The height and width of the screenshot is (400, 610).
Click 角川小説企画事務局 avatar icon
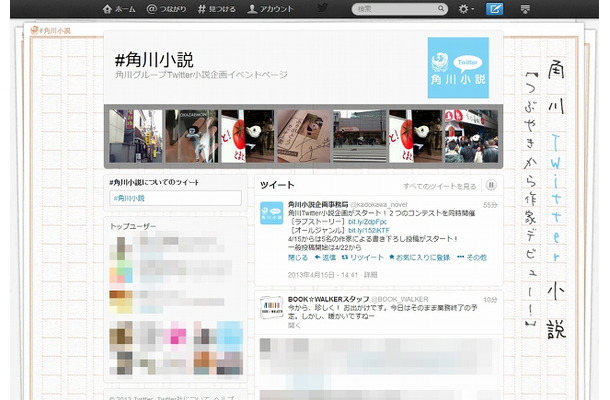pyautogui.click(x=272, y=213)
